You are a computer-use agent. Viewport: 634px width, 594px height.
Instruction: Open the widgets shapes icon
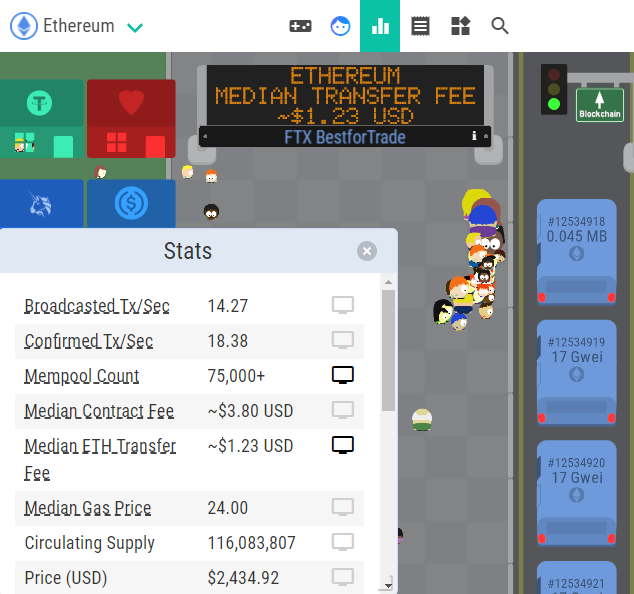point(460,26)
